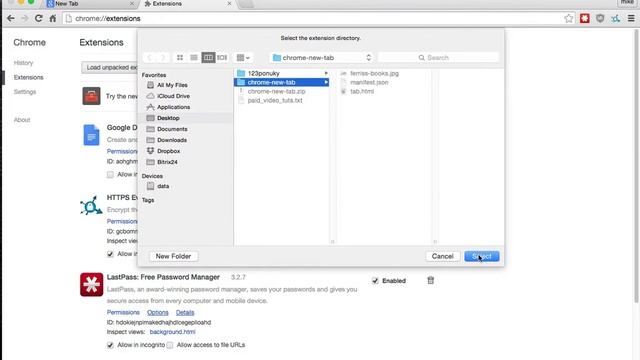Toggle HTTPS Everywhere Allow in incognito checkbox
Screen dimensions: 640x360
[x=110, y=254]
